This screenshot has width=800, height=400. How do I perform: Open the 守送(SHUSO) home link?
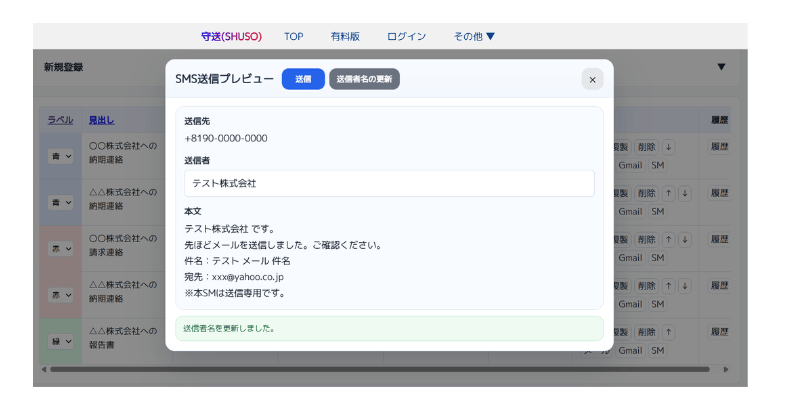(232, 36)
